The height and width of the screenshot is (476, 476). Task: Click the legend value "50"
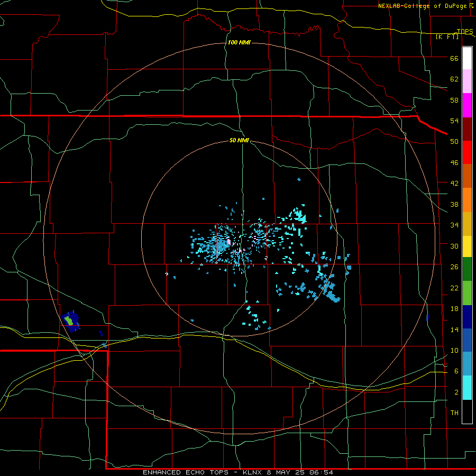[x=454, y=142]
